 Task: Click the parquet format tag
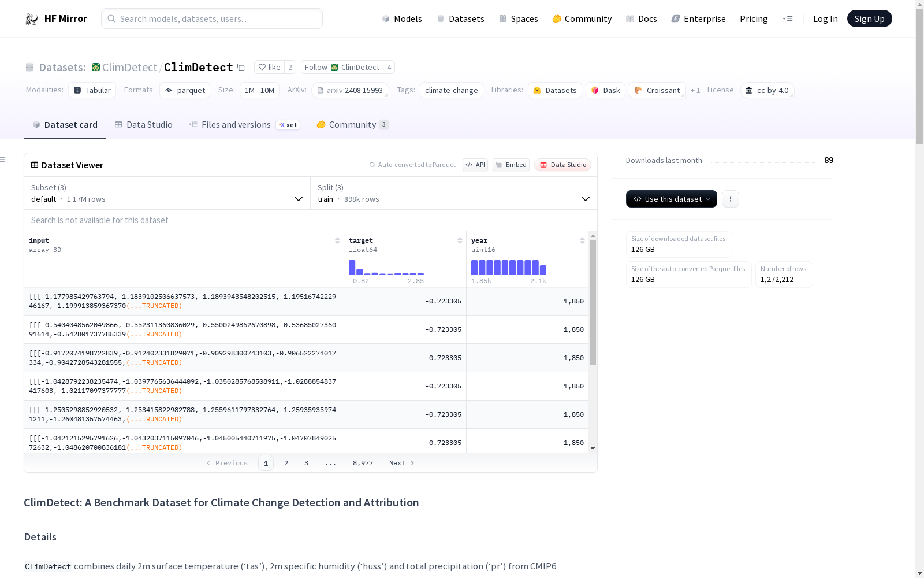click(185, 90)
